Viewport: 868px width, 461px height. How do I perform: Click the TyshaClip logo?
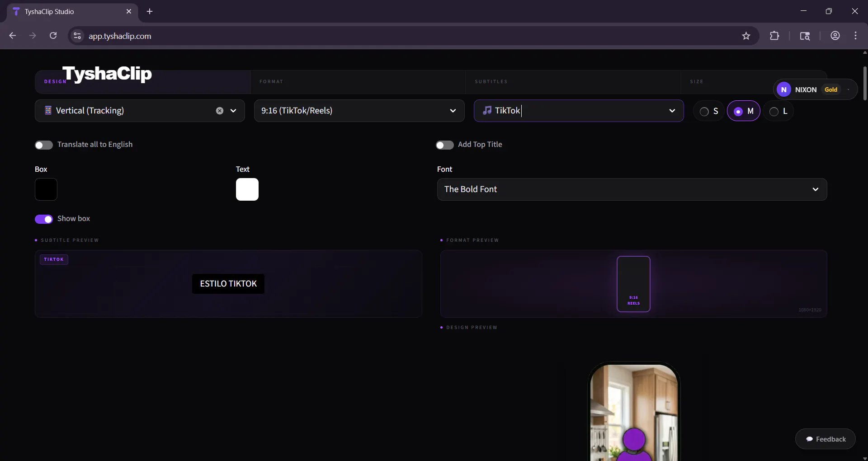point(107,74)
